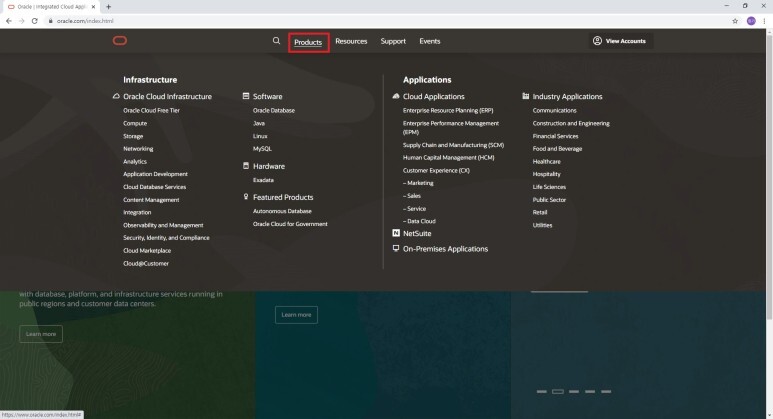Open the Exadata link
773x419 pixels.
pos(263,180)
